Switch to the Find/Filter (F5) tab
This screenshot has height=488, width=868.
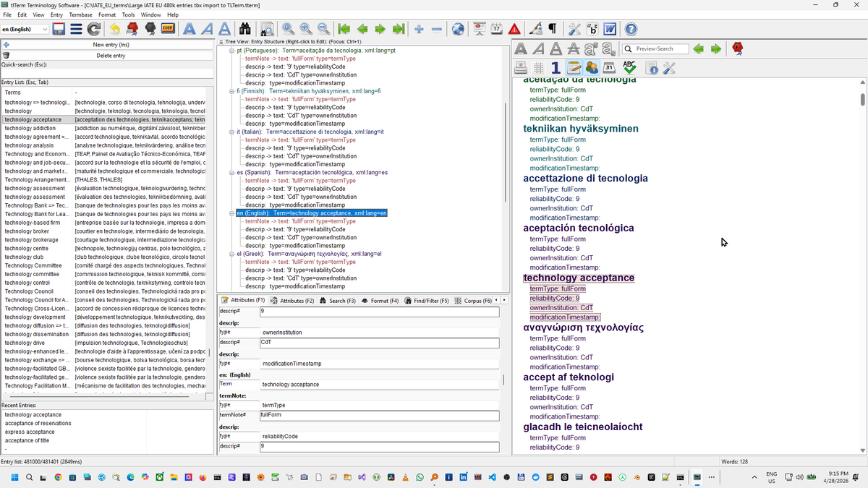point(426,300)
